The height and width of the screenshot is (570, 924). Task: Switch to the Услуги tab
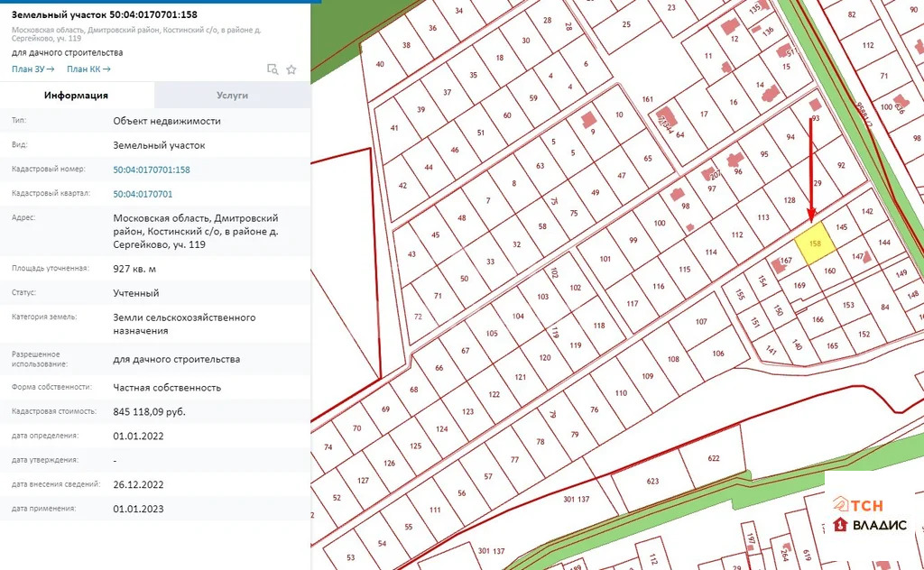click(x=232, y=96)
